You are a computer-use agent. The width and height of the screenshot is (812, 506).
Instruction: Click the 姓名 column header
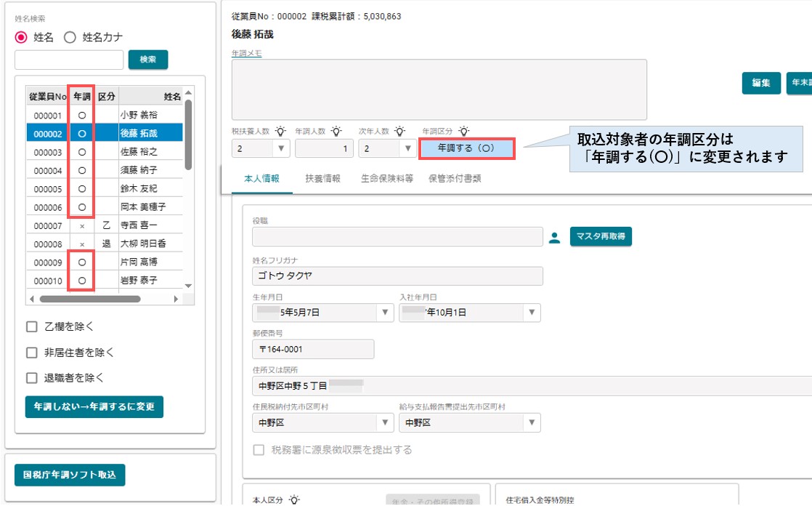[x=150, y=97]
